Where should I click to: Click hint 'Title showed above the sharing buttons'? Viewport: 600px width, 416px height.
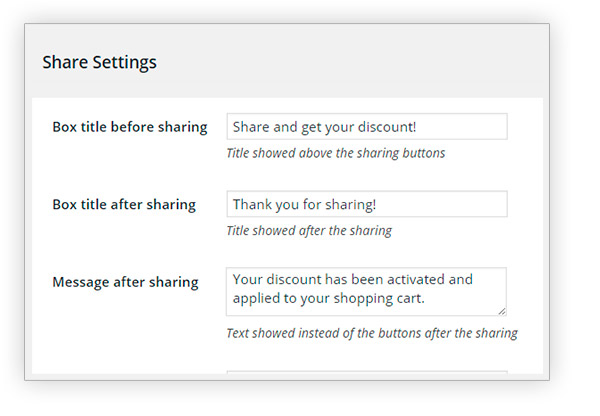(335, 153)
